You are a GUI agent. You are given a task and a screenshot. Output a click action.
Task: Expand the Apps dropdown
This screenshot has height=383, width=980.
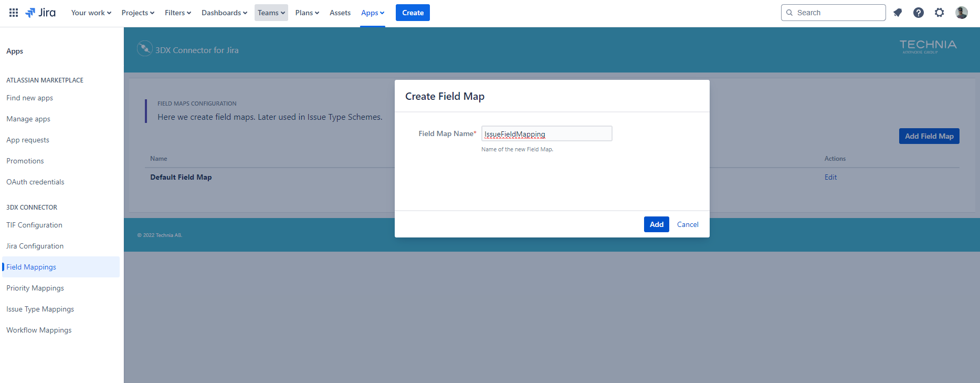tap(373, 13)
